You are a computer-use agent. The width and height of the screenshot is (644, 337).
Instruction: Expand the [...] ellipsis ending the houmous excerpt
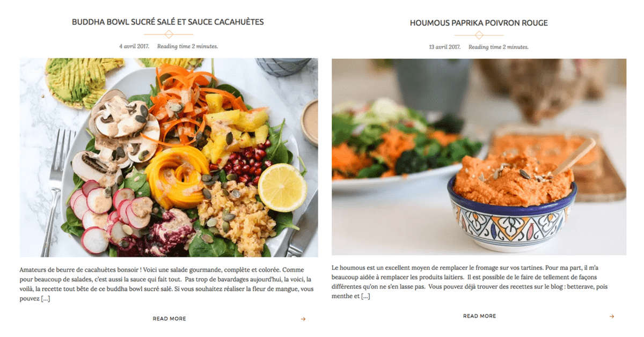pos(365,296)
